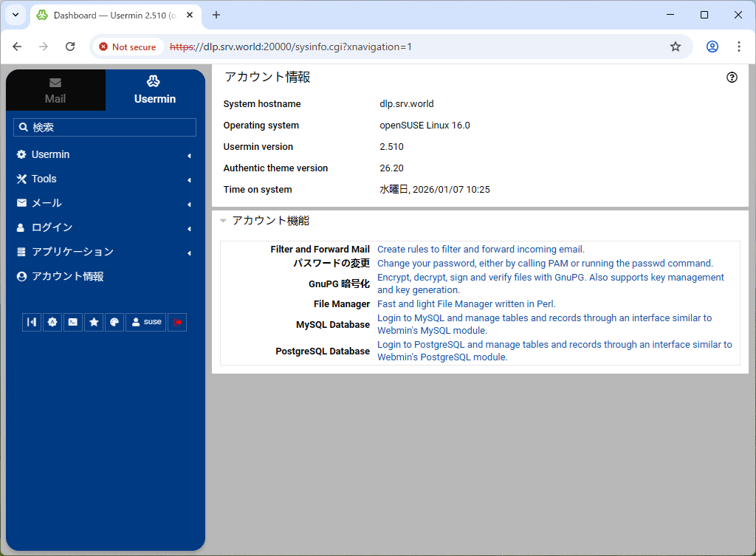Collapse the sidebar navigation menu icon
This screenshot has width=756, height=556.
pos(32,322)
